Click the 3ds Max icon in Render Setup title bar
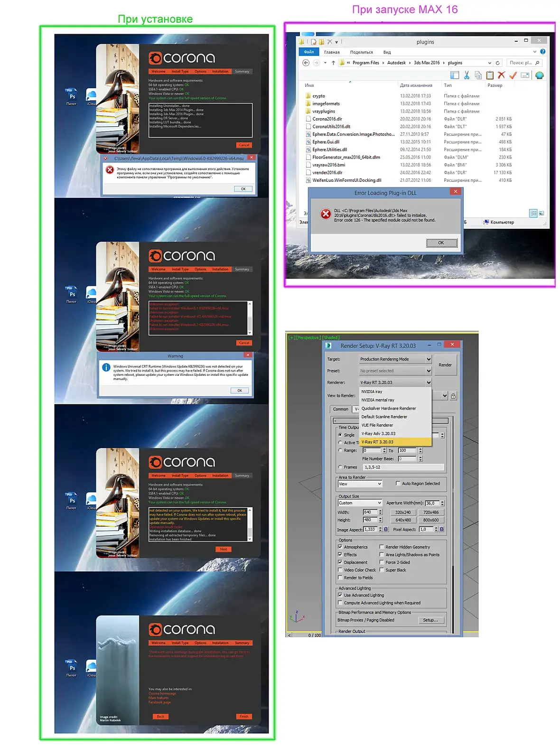Viewport: 560px width, 747px height. [328, 345]
